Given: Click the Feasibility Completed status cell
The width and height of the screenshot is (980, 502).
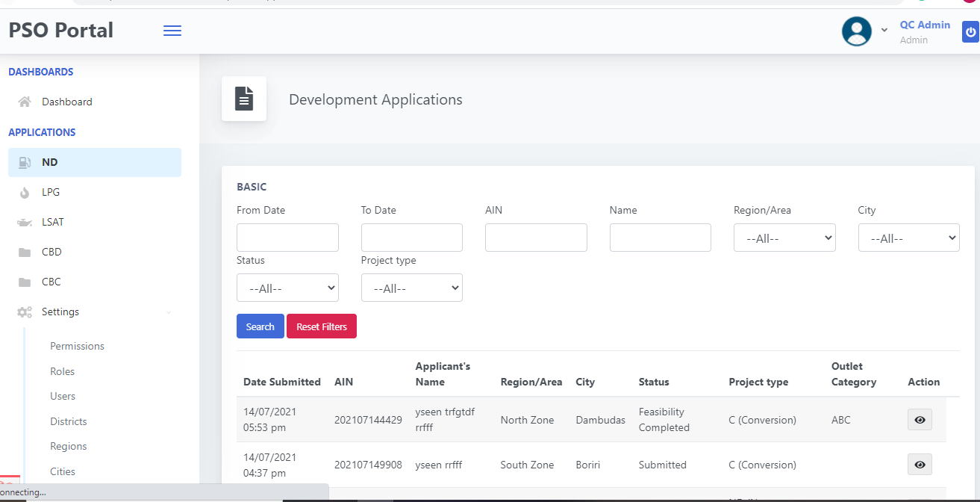Looking at the screenshot, I should 664,420.
